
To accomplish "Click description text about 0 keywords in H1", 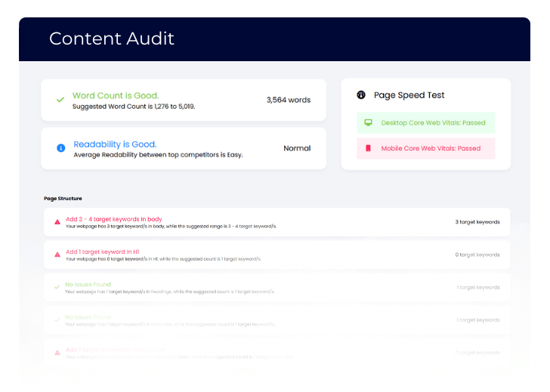I will (163, 259).
